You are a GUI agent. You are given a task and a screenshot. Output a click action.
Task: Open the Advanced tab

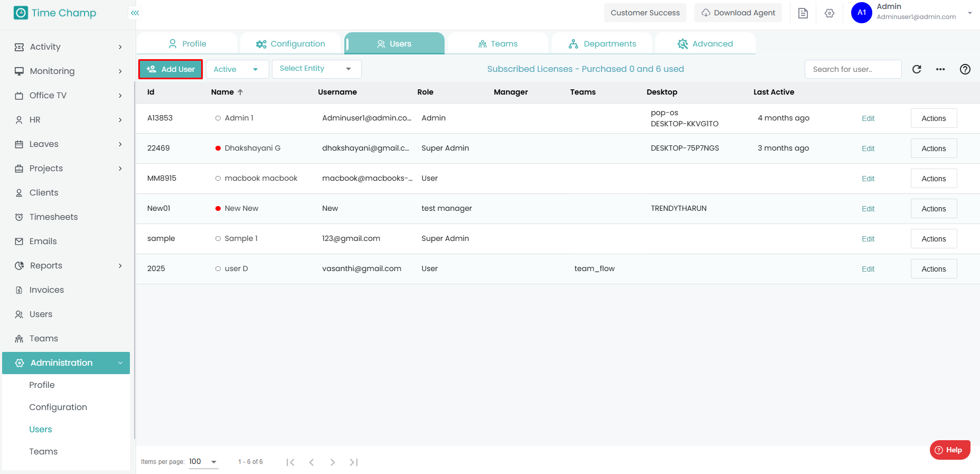coord(705,44)
